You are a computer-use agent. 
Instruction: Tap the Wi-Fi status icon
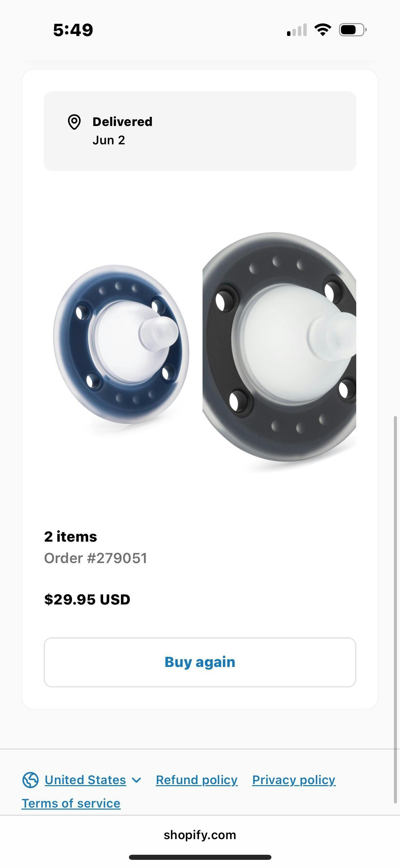click(x=323, y=30)
